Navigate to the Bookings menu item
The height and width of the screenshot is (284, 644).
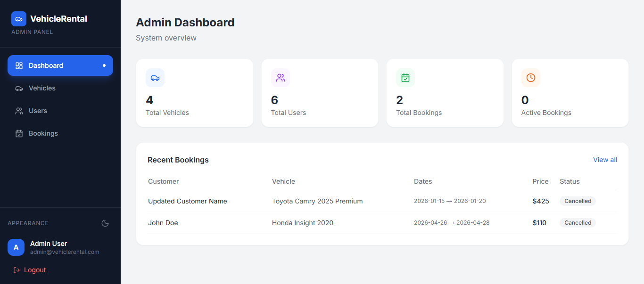(60, 133)
